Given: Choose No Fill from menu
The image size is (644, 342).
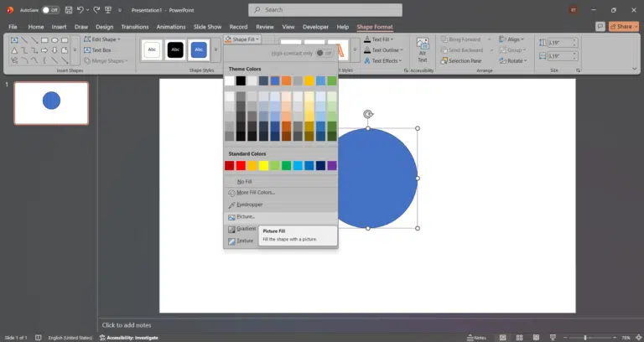Looking at the screenshot, I should tap(281, 181).
